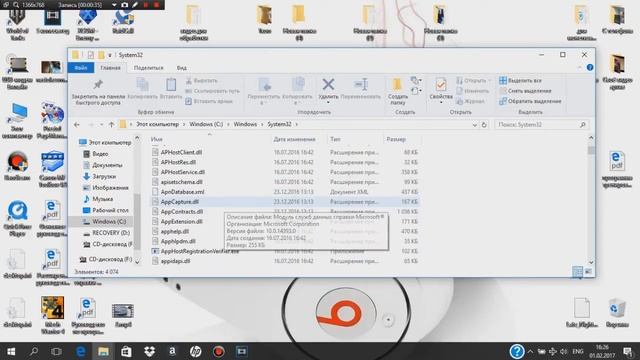The width and height of the screenshot is (640, 360).
Task: Select the file APHostClient.dll
Action: coord(181,152)
